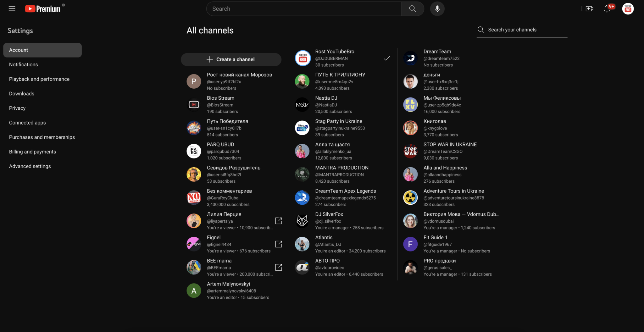Open the hamburger guide menu
Viewport: 644px width, 332px height.
pyautogui.click(x=12, y=9)
